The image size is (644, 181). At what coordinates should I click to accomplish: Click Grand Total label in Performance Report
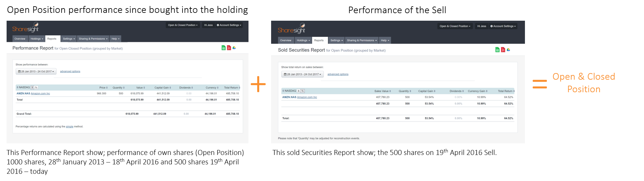point(24,114)
